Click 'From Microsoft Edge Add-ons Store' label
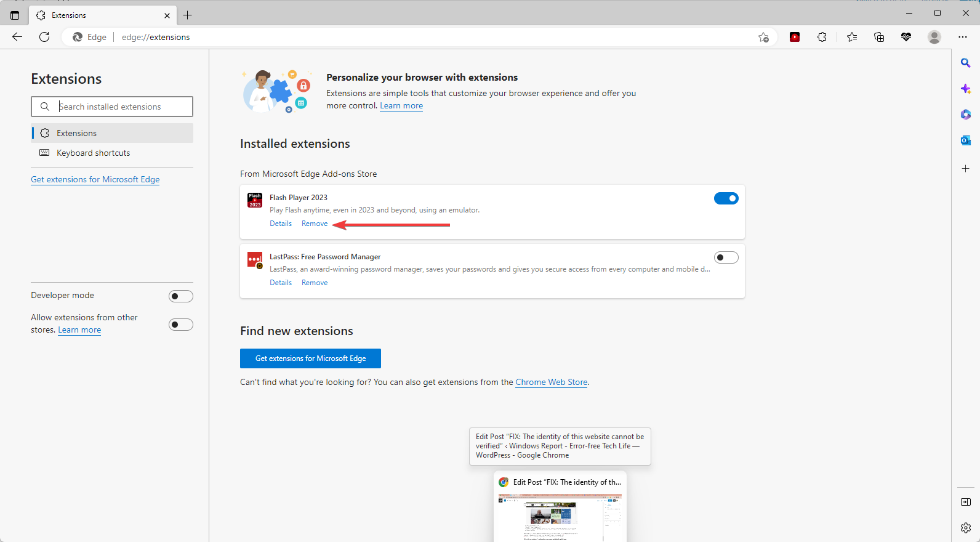This screenshot has height=542, width=980. 308,174
